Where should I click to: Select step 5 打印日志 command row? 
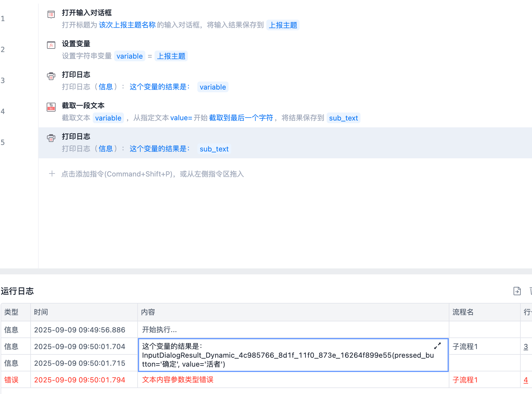285,143
